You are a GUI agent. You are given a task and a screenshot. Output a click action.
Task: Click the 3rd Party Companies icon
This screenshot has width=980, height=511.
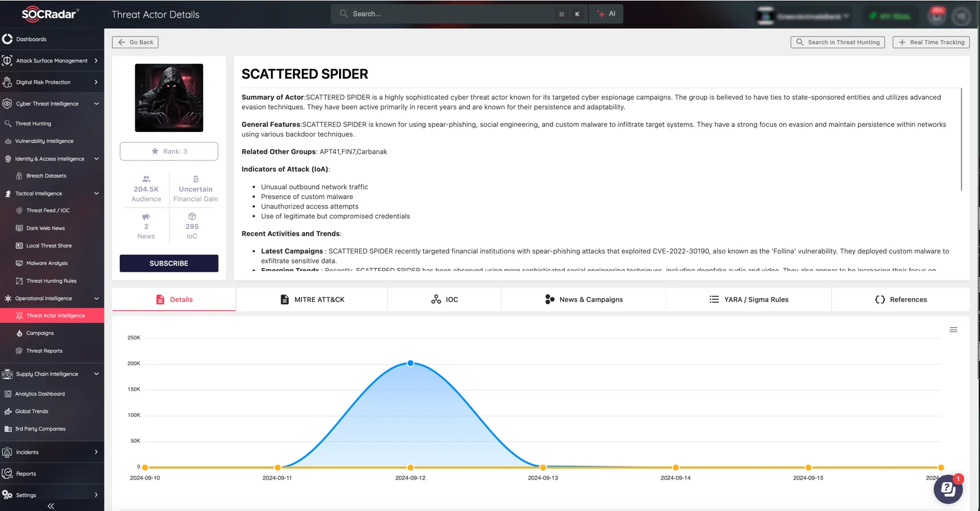click(x=8, y=429)
